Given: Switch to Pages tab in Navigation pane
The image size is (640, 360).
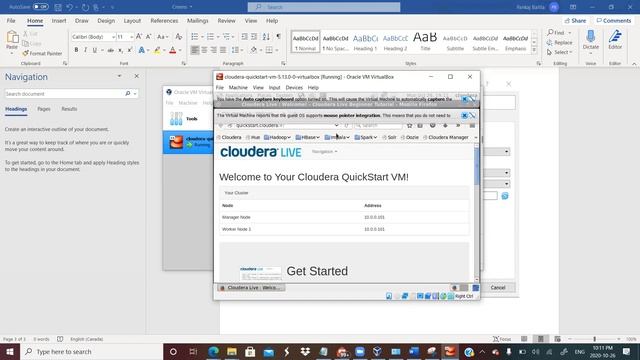Looking at the screenshot, I should [x=44, y=109].
